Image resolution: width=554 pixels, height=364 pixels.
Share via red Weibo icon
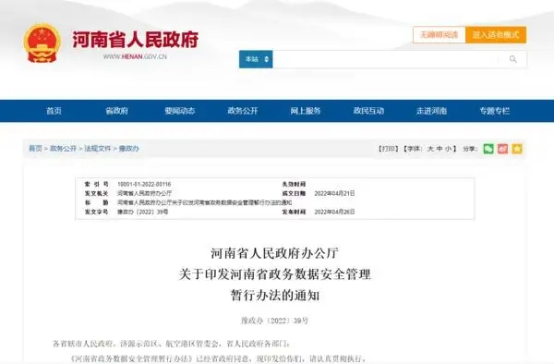pyautogui.click(x=503, y=149)
